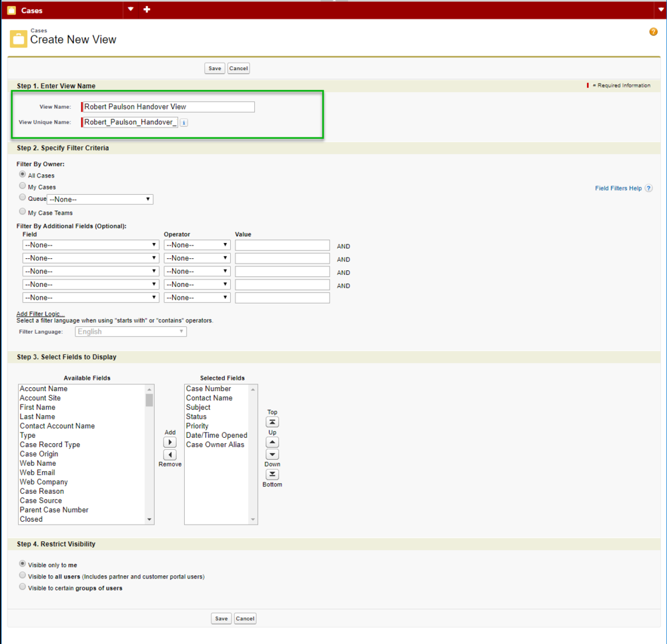Open the orange help icon at top right

pyautogui.click(x=653, y=32)
